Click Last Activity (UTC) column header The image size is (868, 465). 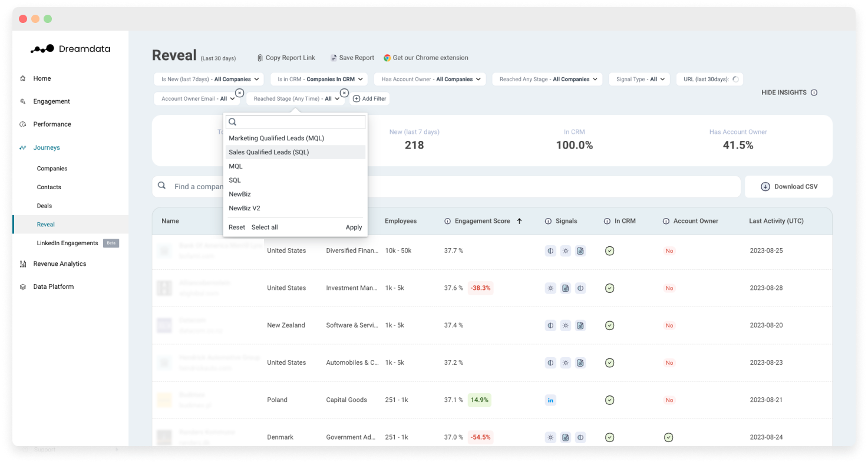click(x=776, y=222)
